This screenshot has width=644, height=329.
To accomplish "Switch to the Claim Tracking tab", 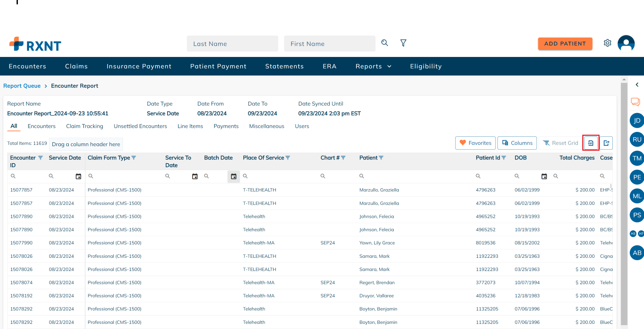I will tap(84, 126).
